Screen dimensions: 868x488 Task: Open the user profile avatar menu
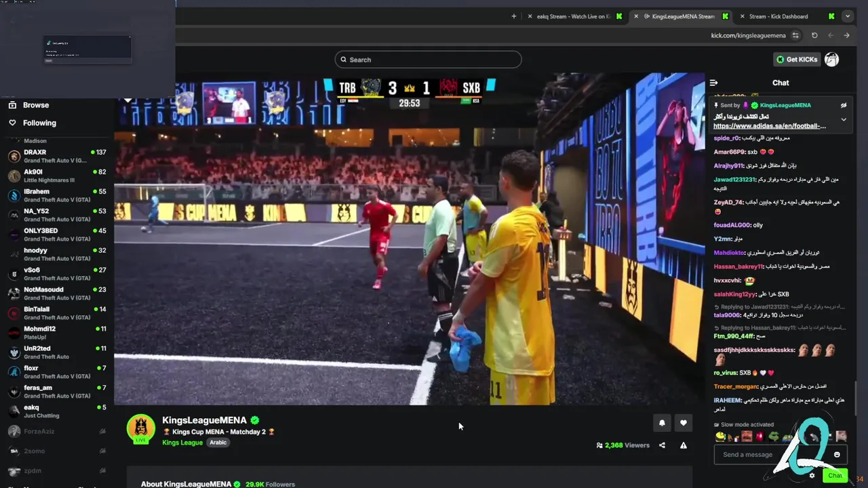[831, 60]
